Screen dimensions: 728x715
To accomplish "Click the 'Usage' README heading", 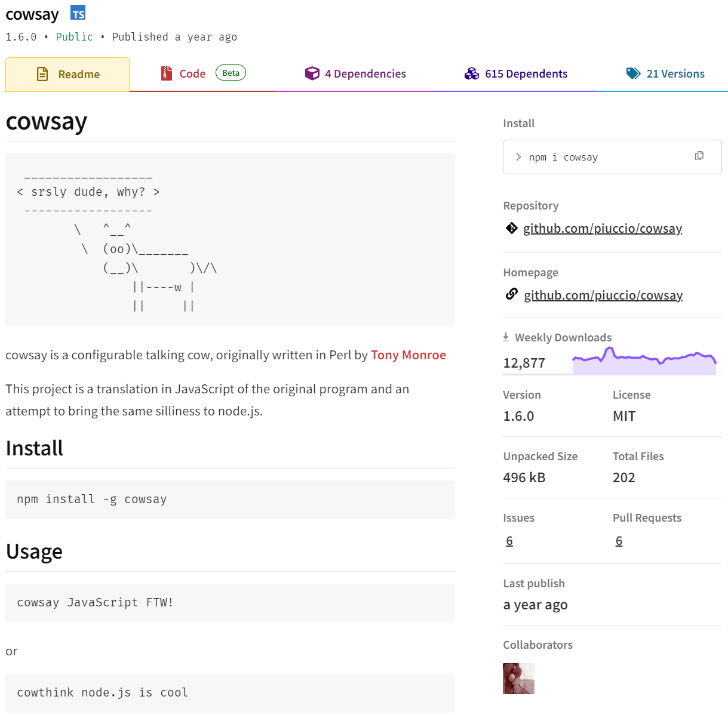I will (34, 551).
